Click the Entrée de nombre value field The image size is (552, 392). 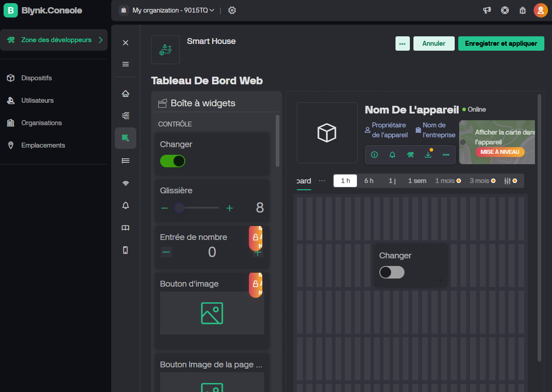coord(212,252)
